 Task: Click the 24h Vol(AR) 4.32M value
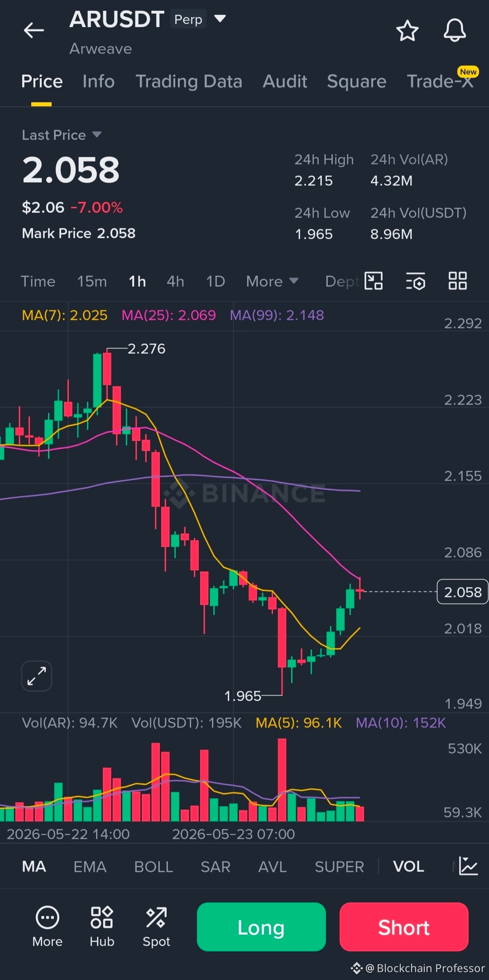pyautogui.click(x=391, y=181)
